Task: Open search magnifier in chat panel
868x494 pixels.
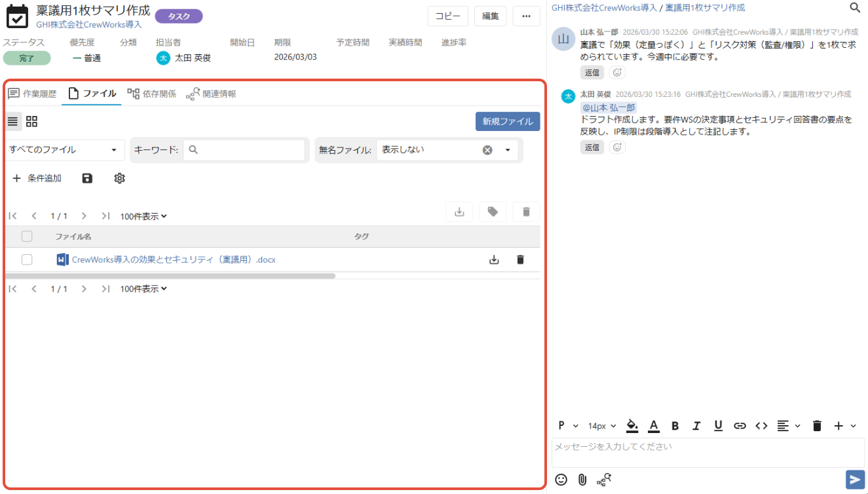Action: [x=855, y=8]
